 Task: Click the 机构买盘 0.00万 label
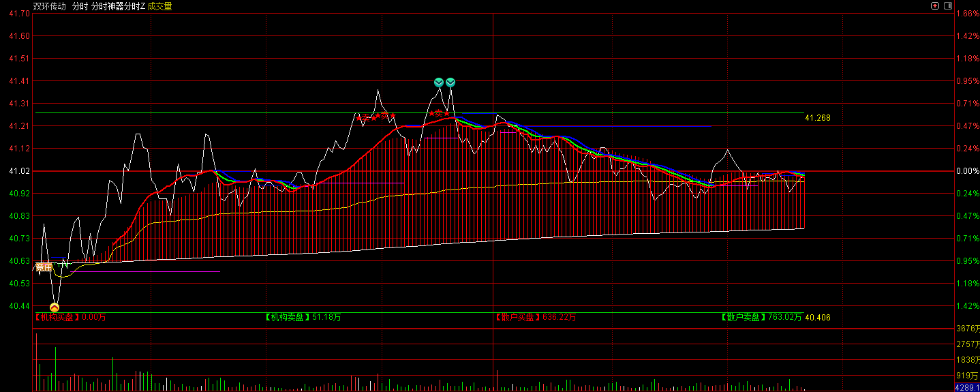(x=70, y=317)
